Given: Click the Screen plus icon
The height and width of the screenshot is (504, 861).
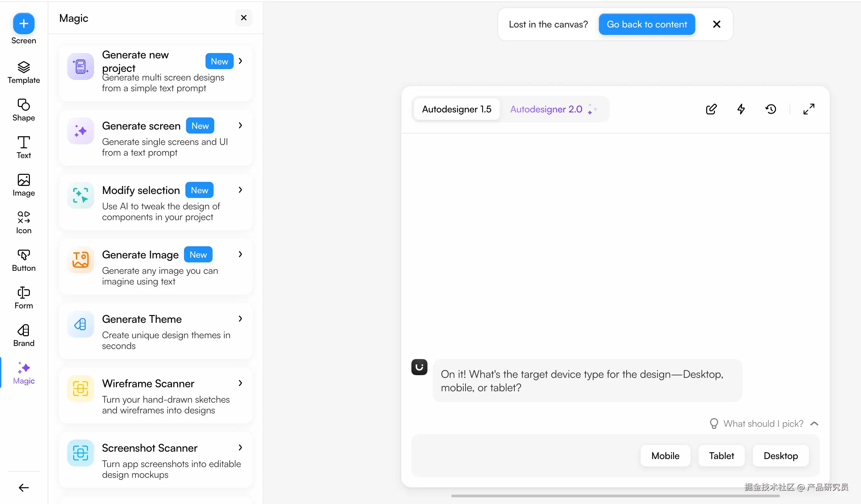Looking at the screenshot, I should [24, 23].
